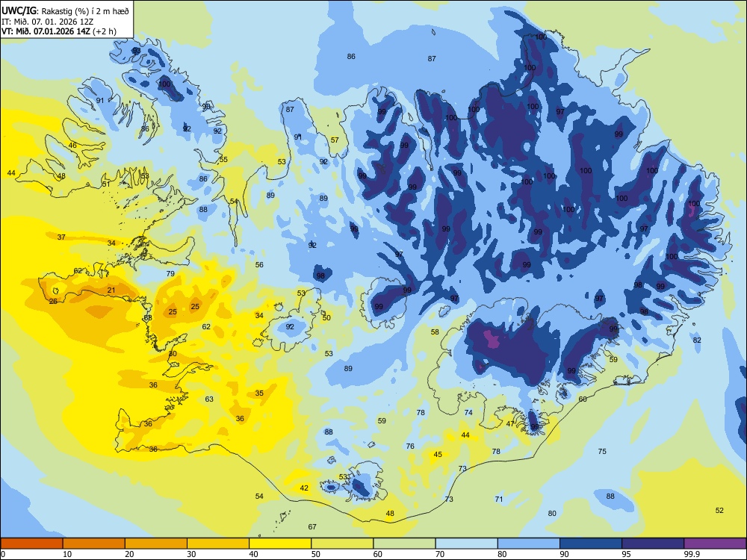
Task: Click the map value '45'
Action: click(x=438, y=454)
